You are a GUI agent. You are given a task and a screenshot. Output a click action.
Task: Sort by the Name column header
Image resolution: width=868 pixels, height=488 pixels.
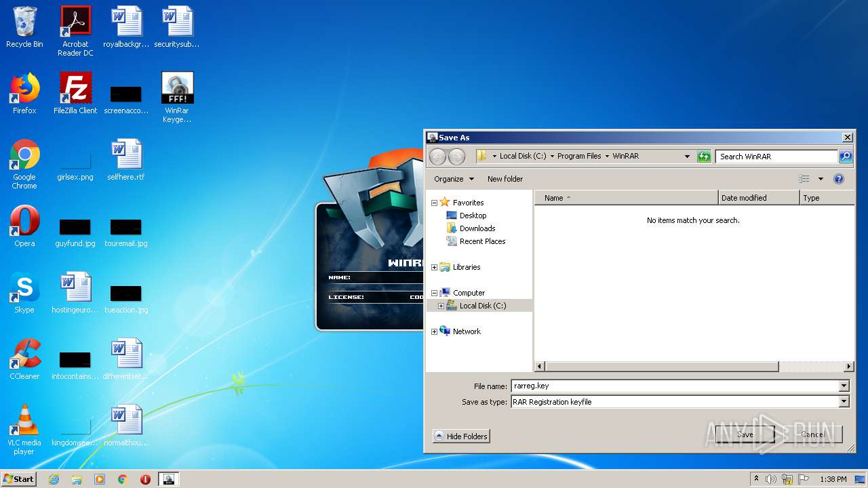[627, 198]
